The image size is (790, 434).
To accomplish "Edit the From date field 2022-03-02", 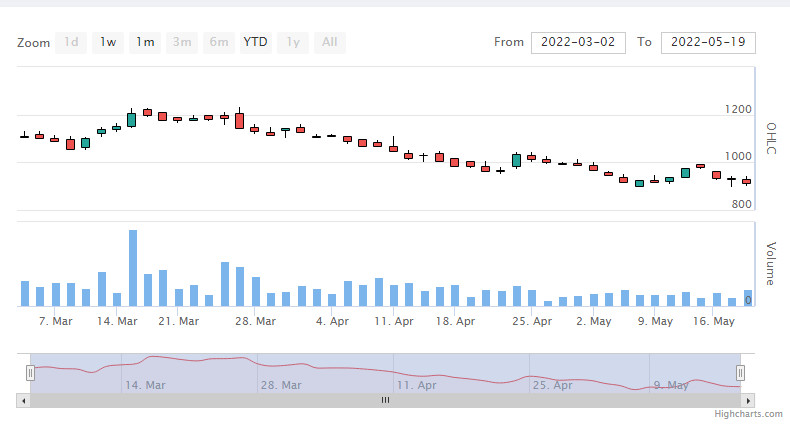I will [578, 42].
